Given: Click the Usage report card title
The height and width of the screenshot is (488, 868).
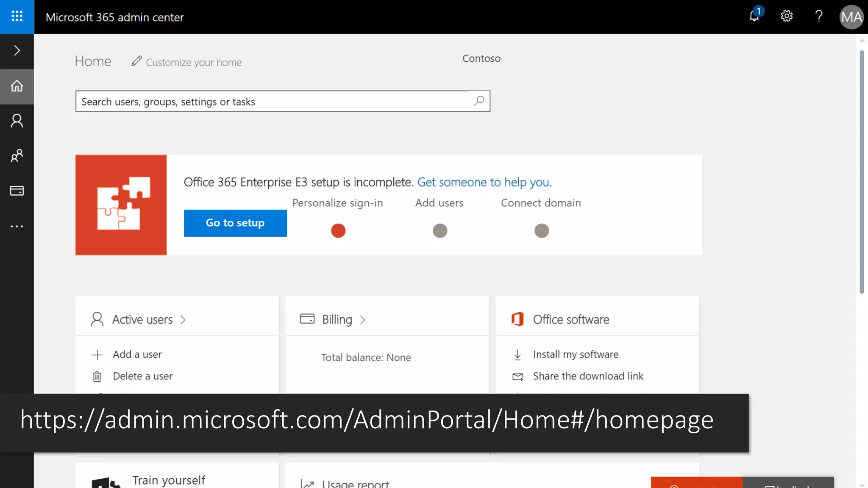Looking at the screenshot, I should tap(356, 483).
